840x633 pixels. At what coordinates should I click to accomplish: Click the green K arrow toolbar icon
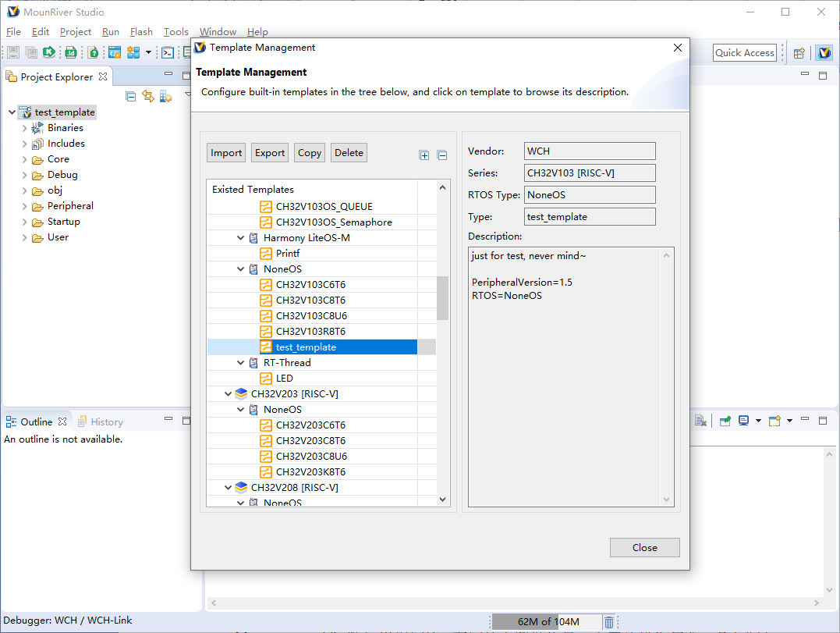49,52
